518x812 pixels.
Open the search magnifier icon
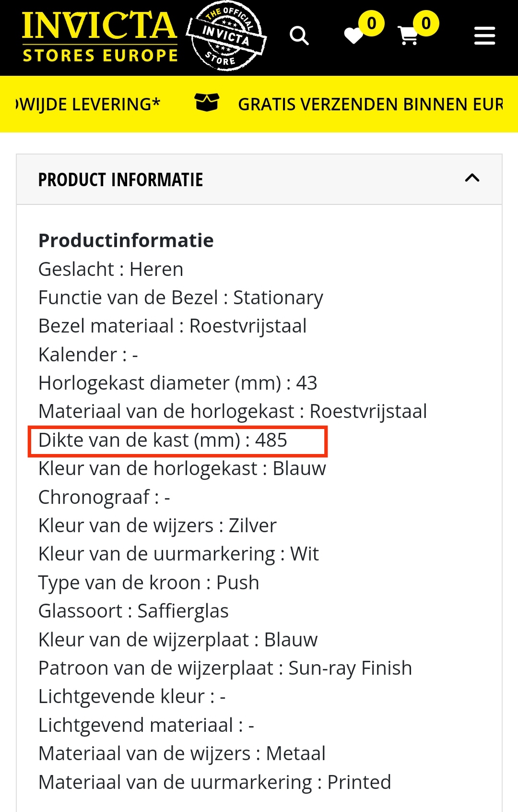pos(299,36)
